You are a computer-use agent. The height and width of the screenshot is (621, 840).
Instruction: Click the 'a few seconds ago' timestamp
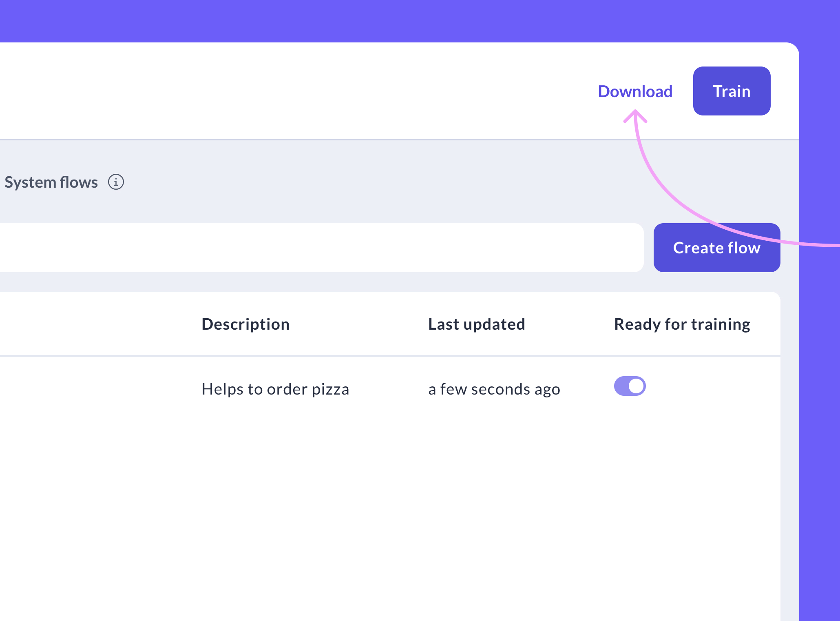click(x=494, y=389)
